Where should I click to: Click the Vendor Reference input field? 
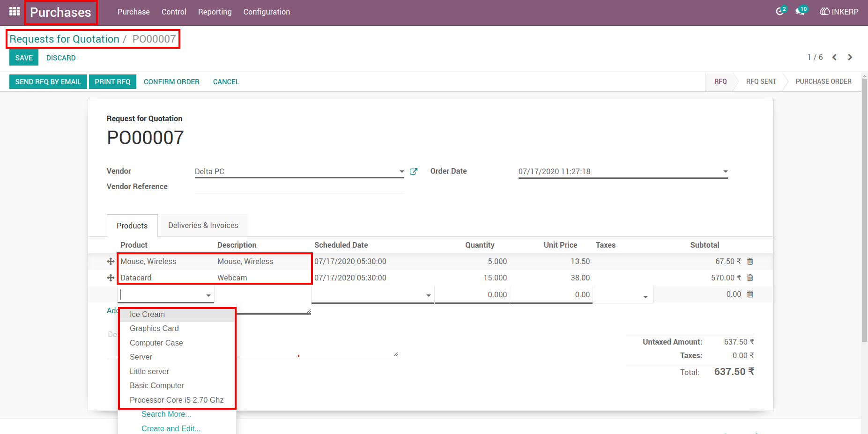[299, 186]
